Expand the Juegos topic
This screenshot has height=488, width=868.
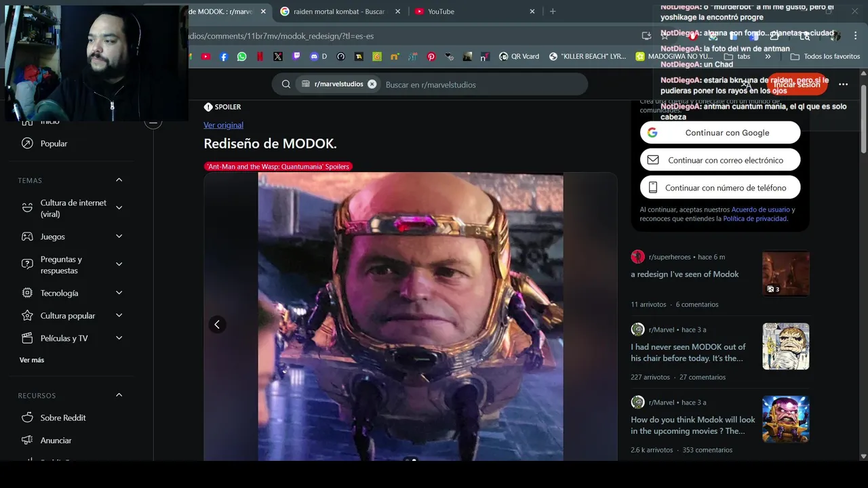(x=119, y=237)
